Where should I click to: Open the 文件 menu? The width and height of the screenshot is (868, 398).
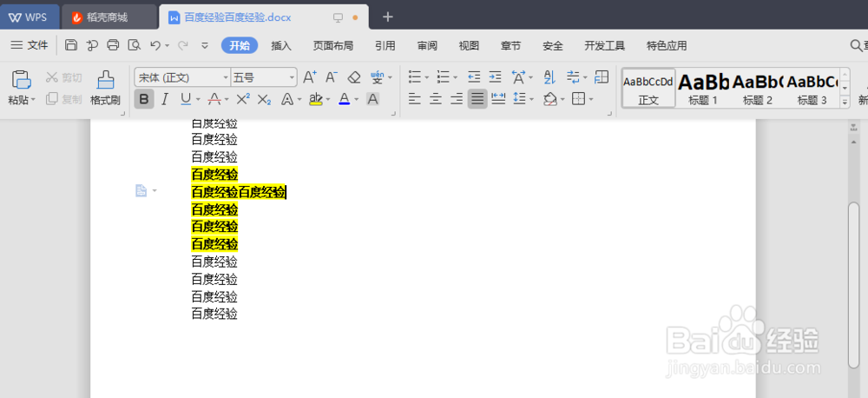[30, 45]
